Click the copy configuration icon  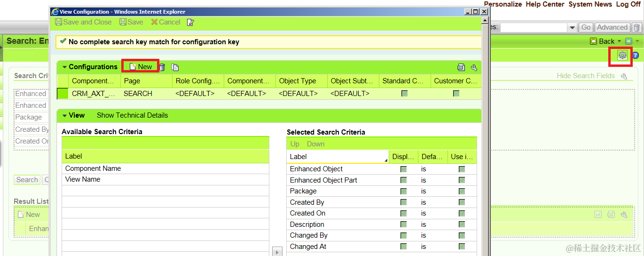pos(175,67)
